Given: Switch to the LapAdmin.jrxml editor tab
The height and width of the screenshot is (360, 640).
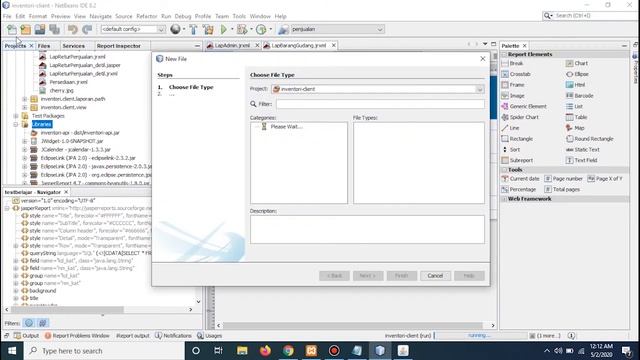Looking at the screenshot, I should coord(232,45).
